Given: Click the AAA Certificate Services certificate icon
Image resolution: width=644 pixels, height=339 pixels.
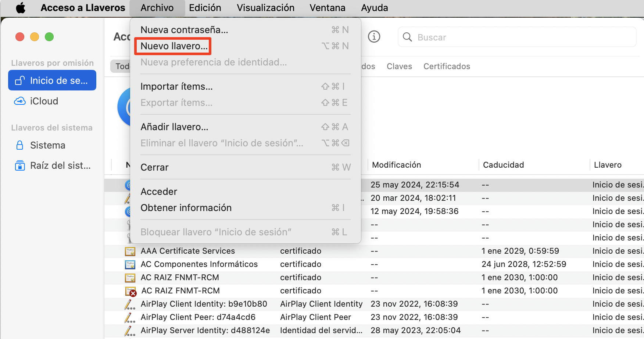Looking at the screenshot, I should tap(130, 251).
